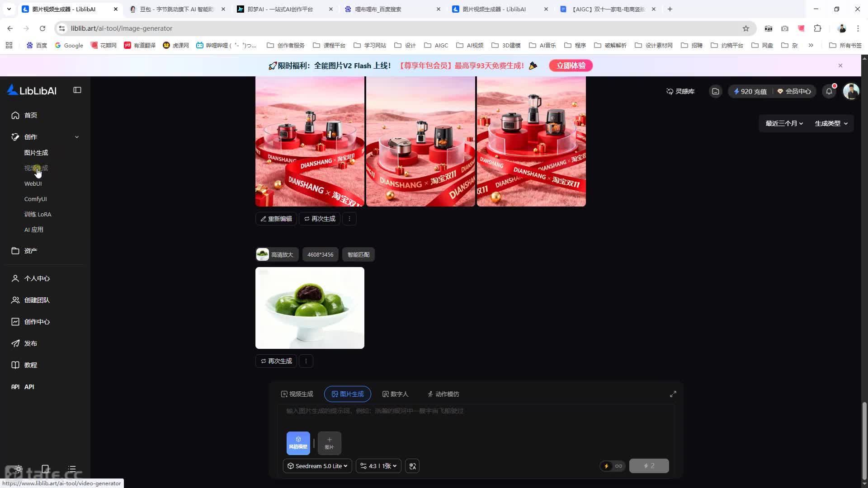Image resolution: width=868 pixels, height=488 pixels.
Task: Open WebUI in the sidebar
Action: point(33,183)
